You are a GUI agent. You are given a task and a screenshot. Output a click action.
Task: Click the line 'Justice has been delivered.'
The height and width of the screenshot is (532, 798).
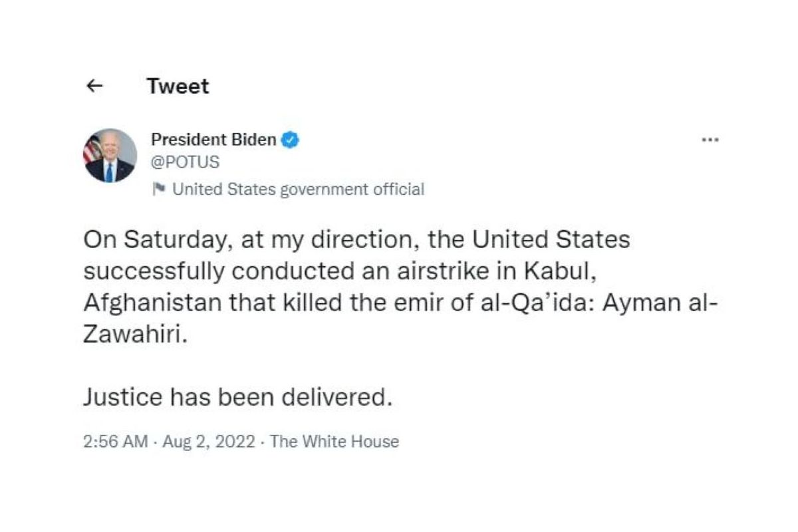(x=235, y=397)
